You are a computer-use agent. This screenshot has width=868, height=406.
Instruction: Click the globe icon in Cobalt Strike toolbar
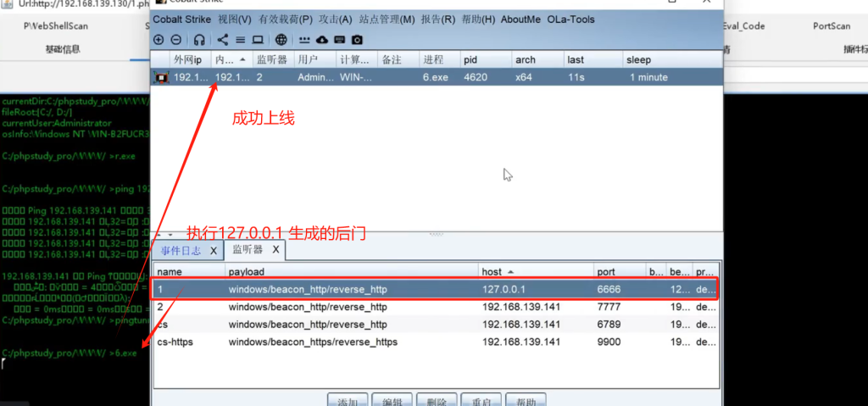pos(281,39)
